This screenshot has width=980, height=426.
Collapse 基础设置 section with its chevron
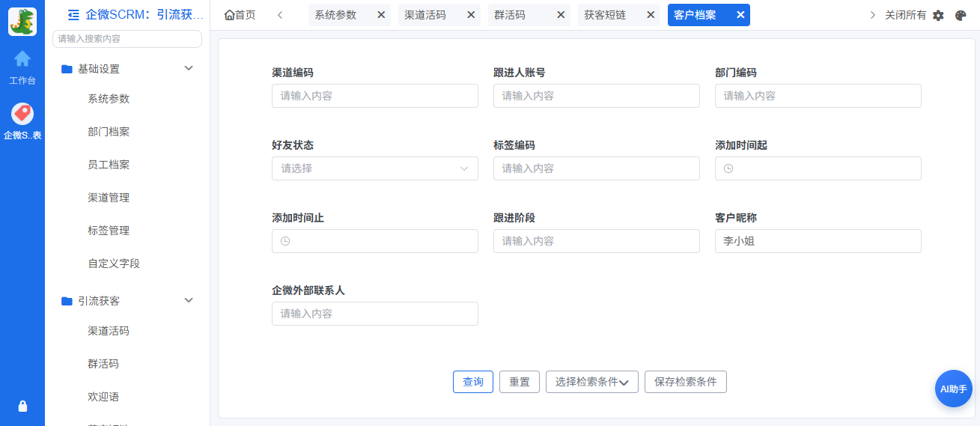coord(189,69)
